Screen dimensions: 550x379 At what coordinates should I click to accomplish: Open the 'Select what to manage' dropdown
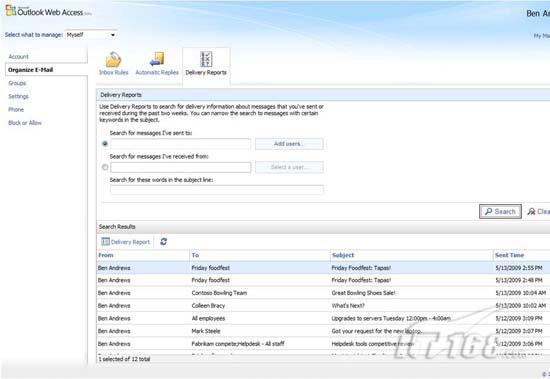click(91, 35)
